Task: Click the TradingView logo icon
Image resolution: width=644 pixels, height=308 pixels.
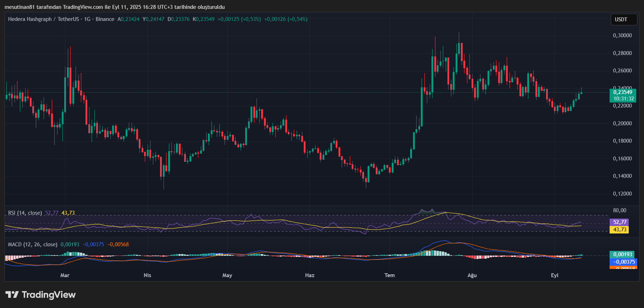Action: [x=12, y=295]
